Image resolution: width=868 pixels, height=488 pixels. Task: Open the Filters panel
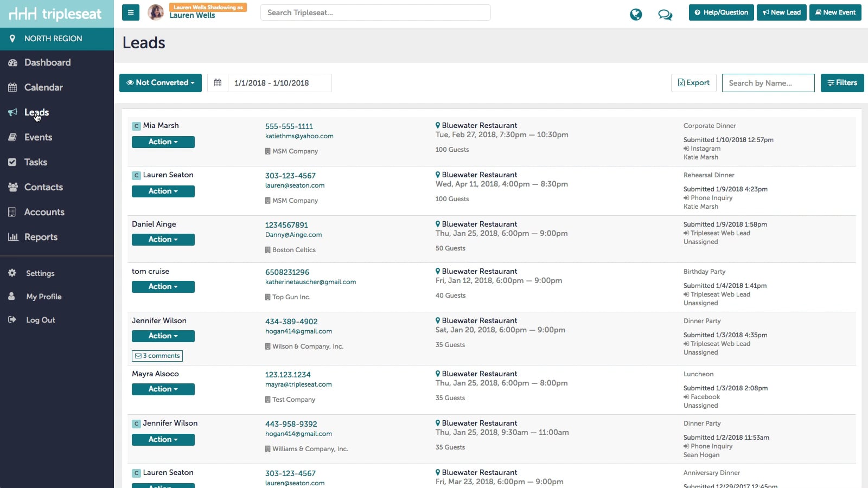point(843,83)
